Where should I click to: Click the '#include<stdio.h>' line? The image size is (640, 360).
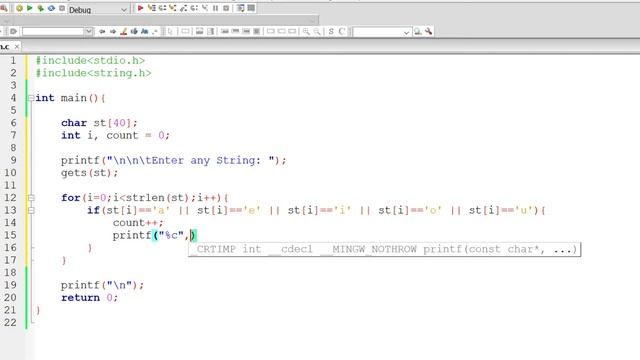[x=90, y=60]
